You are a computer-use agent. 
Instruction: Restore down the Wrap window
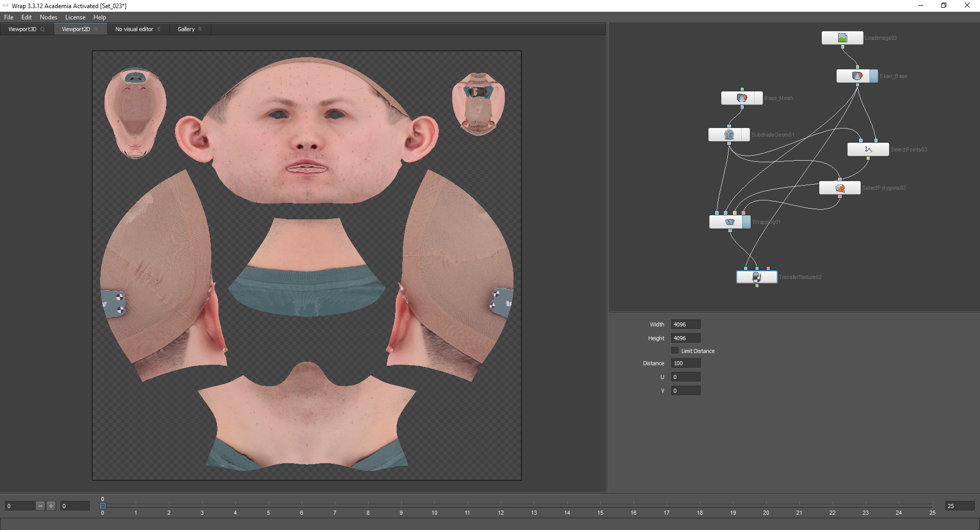pyautogui.click(x=944, y=6)
